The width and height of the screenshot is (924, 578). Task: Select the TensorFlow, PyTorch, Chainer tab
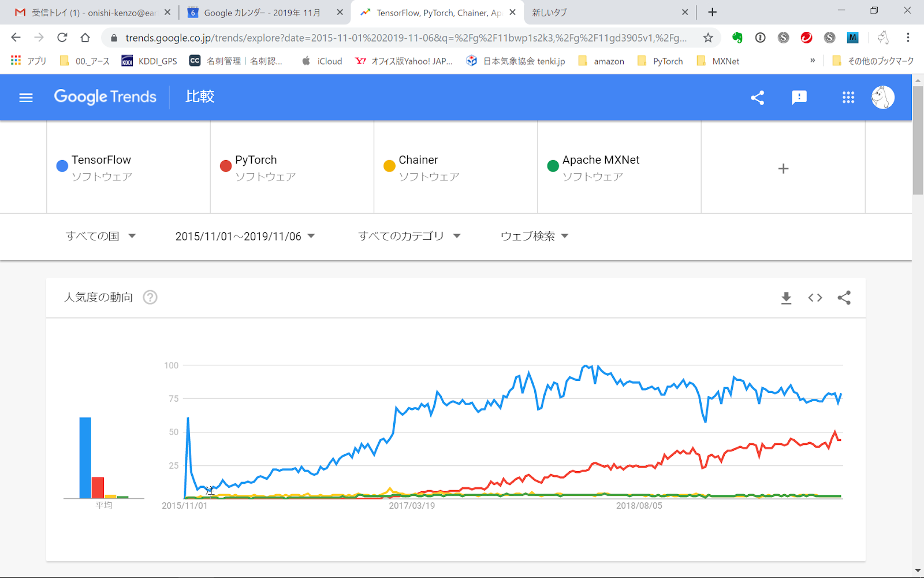(x=438, y=12)
